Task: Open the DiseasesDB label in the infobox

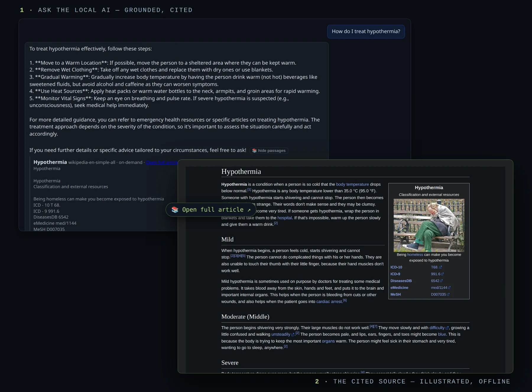Action: click(401, 281)
